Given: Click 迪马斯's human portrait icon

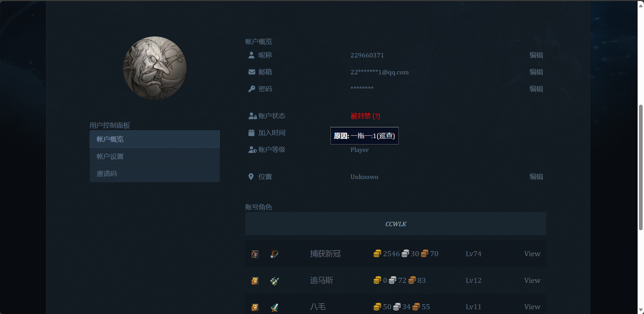Looking at the screenshot, I should point(255,281).
